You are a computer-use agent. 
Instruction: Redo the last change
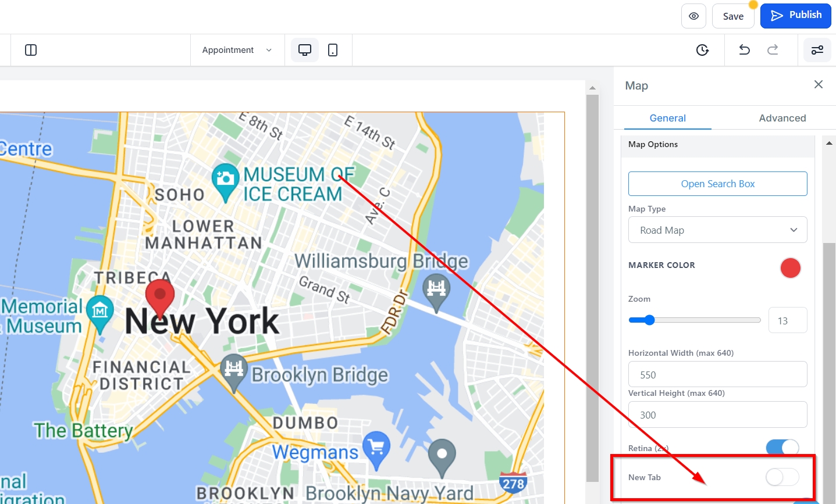(x=773, y=50)
